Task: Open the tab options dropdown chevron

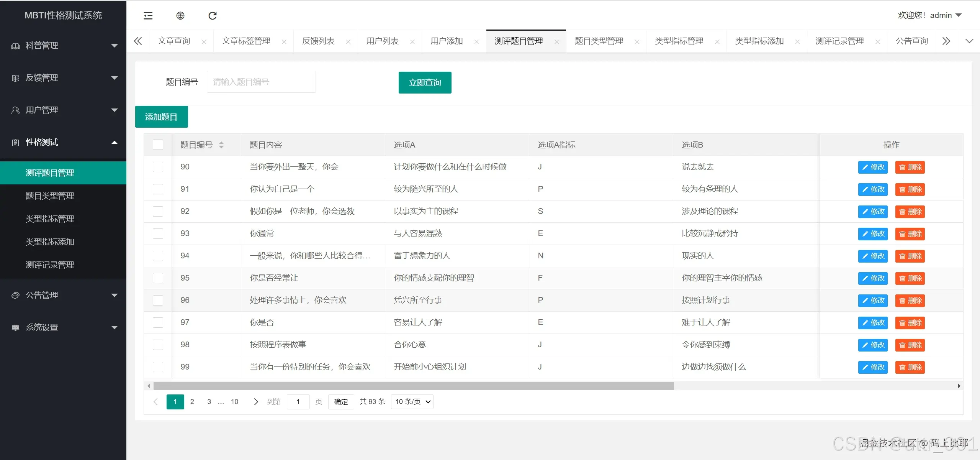Action: [969, 41]
